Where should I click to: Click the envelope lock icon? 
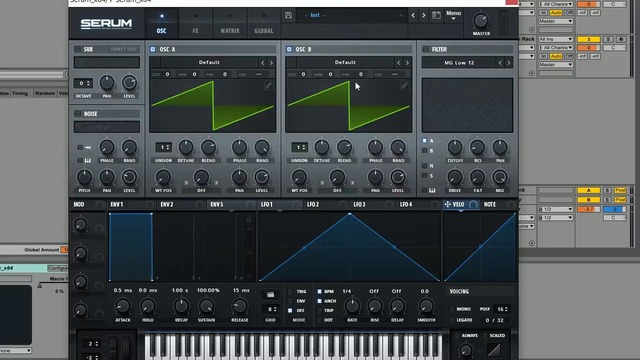pyautogui.click(x=249, y=220)
